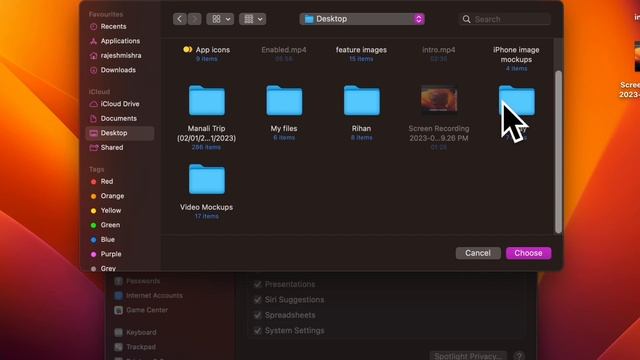The height and width of the screenshot is (360, 640).
Task: Open Keyboard in System Settings sidebar
Action: point(136,333)
